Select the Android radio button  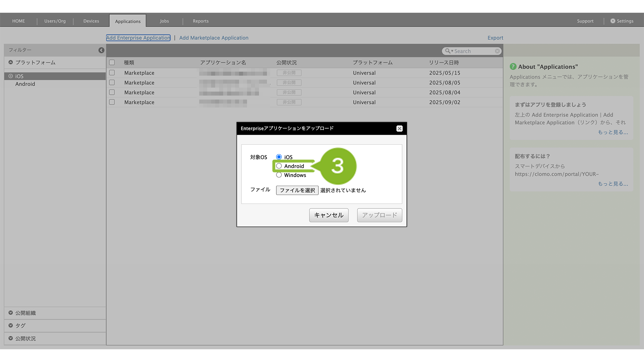click(279, 166)
